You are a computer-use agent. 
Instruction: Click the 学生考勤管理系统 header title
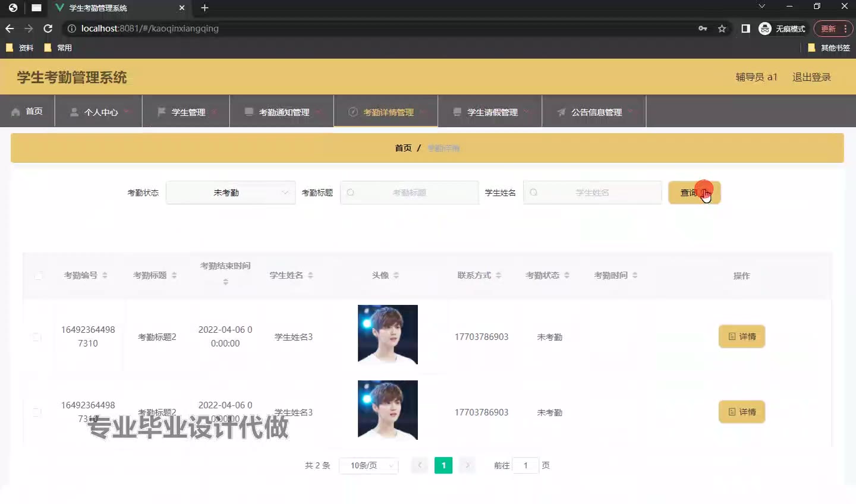point(72,77)
